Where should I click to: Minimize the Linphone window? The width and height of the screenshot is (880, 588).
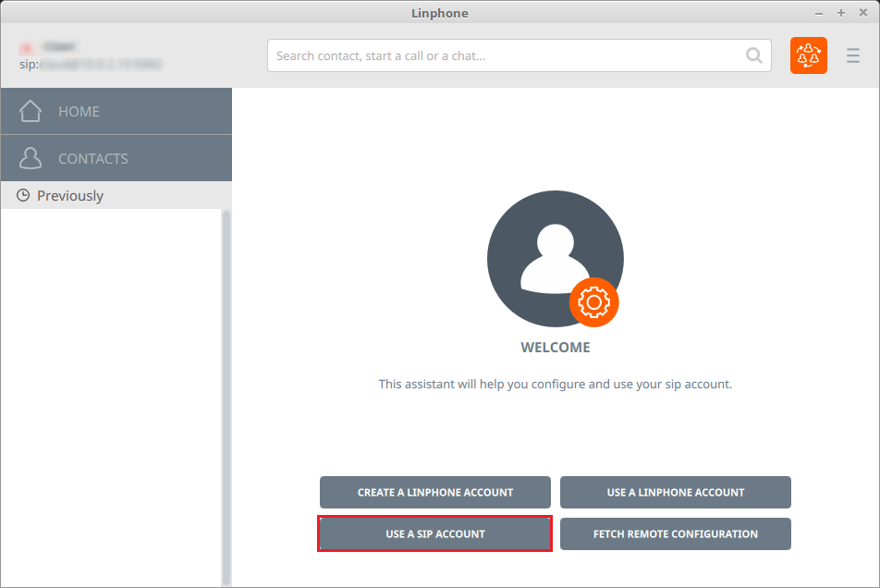pos(819,13)
